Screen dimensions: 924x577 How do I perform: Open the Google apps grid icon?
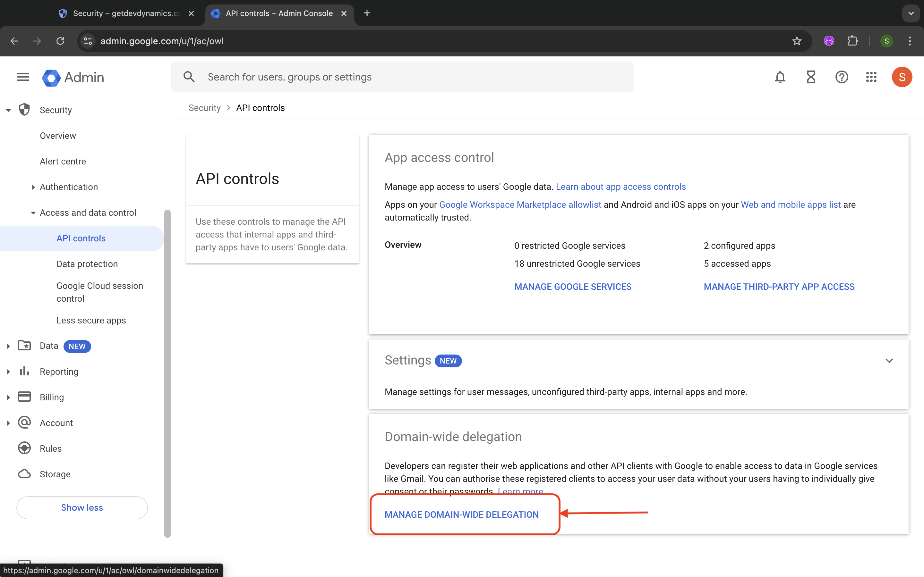click(871, 77)
